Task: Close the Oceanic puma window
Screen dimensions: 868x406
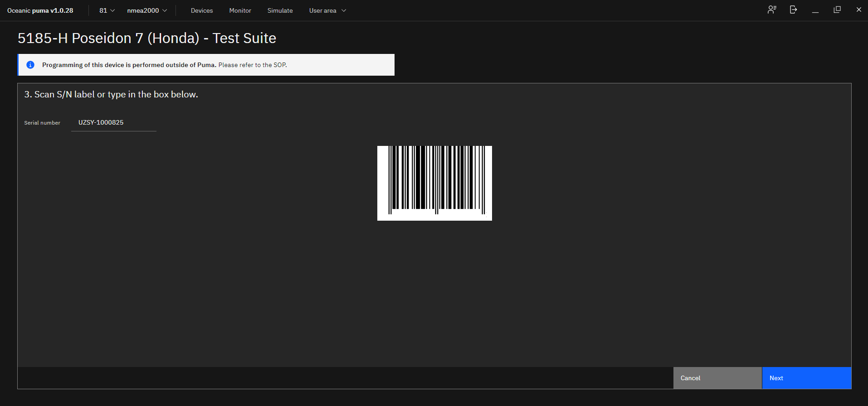Action: point(858,10)
